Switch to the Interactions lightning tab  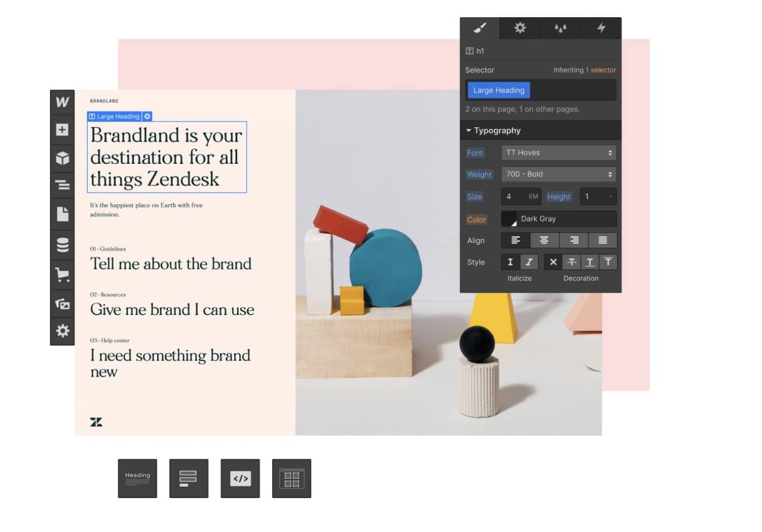pyautogui.click(x=601, y=28)
